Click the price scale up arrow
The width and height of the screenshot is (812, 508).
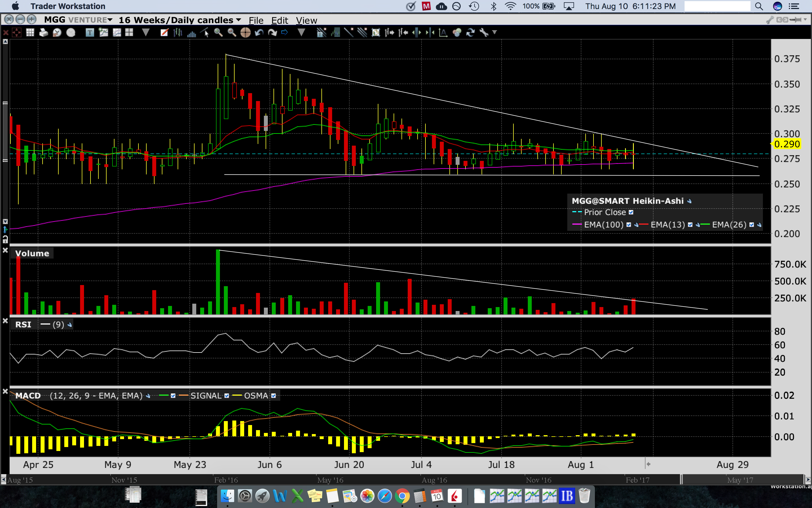(5, 42)
